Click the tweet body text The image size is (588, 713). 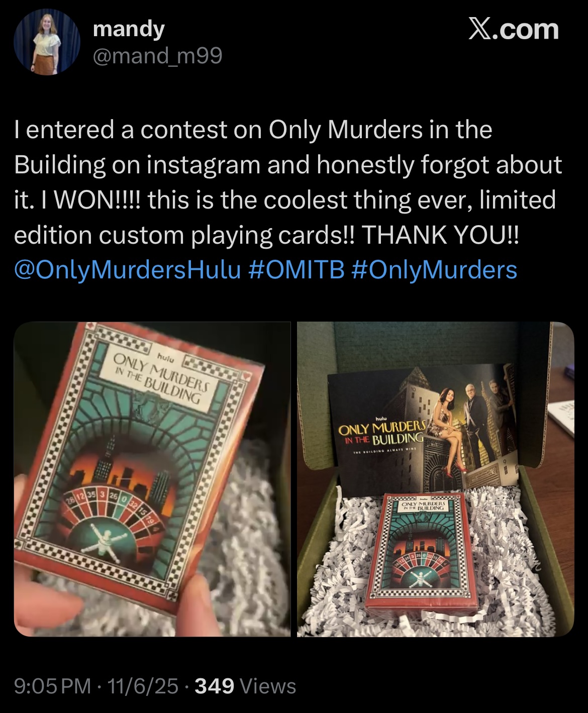pos(288,199)
